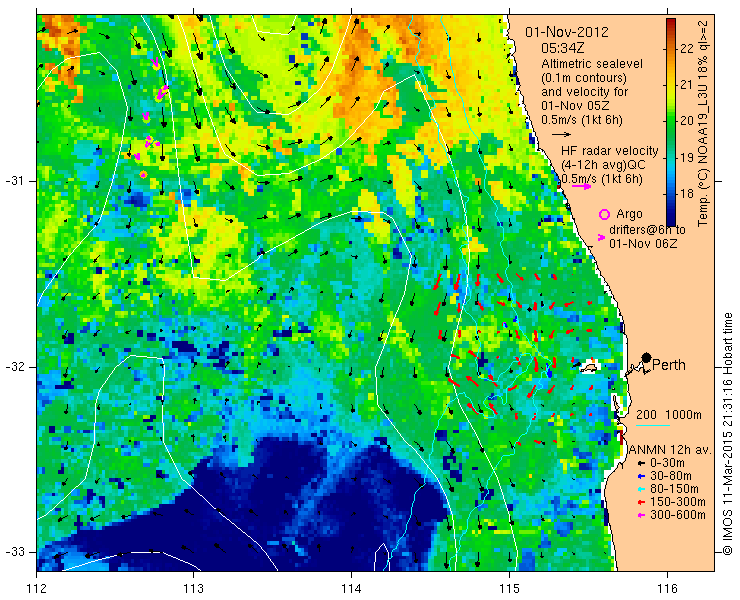This screenshot has height=600, width=740.
Task: Click the 'ANMN 12h av.' legend heading
Action: point(671,450)
